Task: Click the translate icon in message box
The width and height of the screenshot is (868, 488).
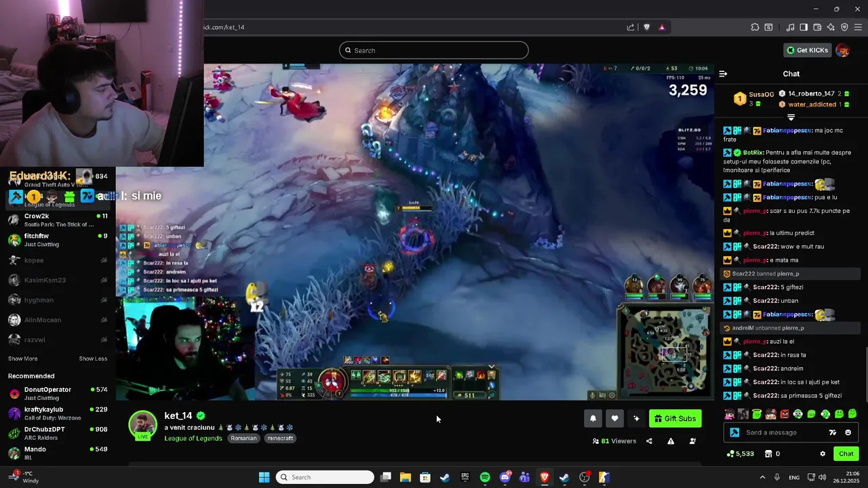Action: tap(833, 432)
